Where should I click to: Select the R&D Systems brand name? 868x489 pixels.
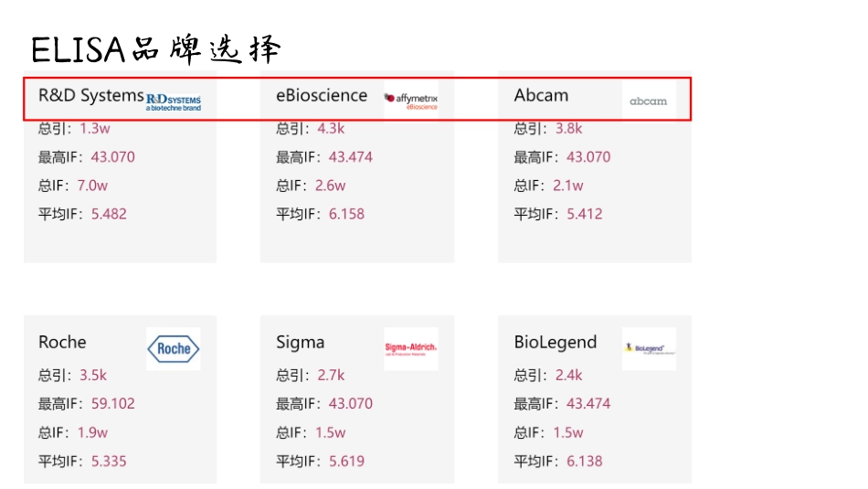click(90, 96)
